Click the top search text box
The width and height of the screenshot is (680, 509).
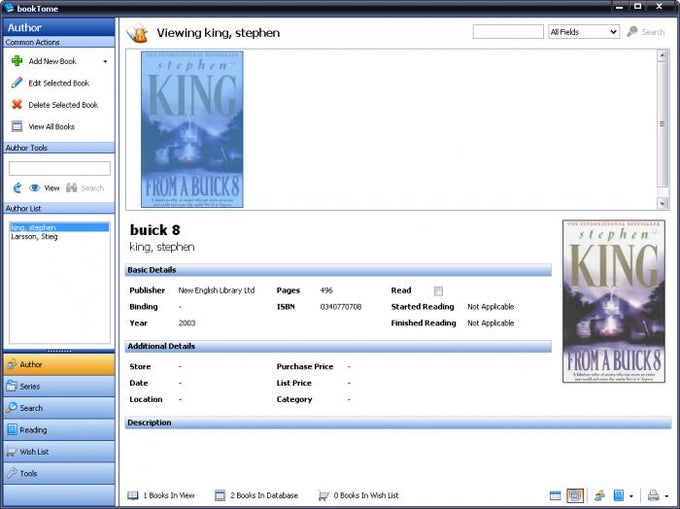tap(508, 32)
